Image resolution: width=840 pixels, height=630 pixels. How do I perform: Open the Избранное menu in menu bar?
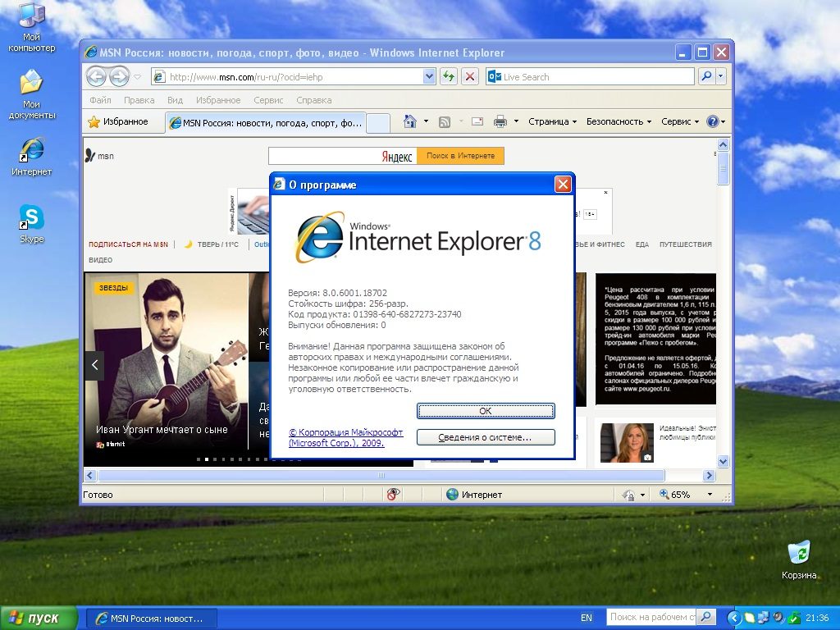point(218,100)
